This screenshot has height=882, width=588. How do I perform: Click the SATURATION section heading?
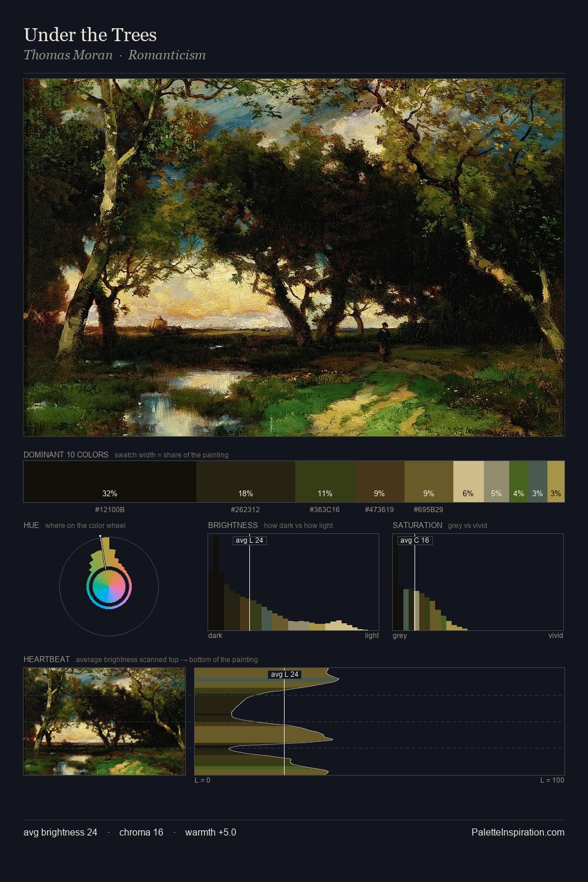417,525
